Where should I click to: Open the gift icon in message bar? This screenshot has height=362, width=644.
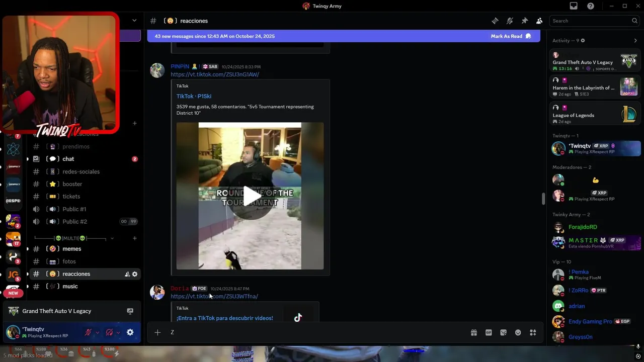[x=474, y=332]
